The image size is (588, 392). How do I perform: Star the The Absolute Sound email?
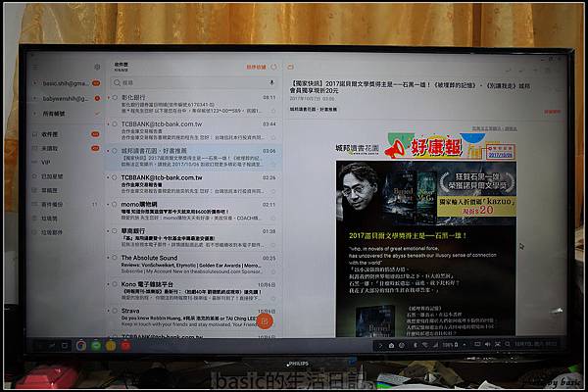pos(273,271)
